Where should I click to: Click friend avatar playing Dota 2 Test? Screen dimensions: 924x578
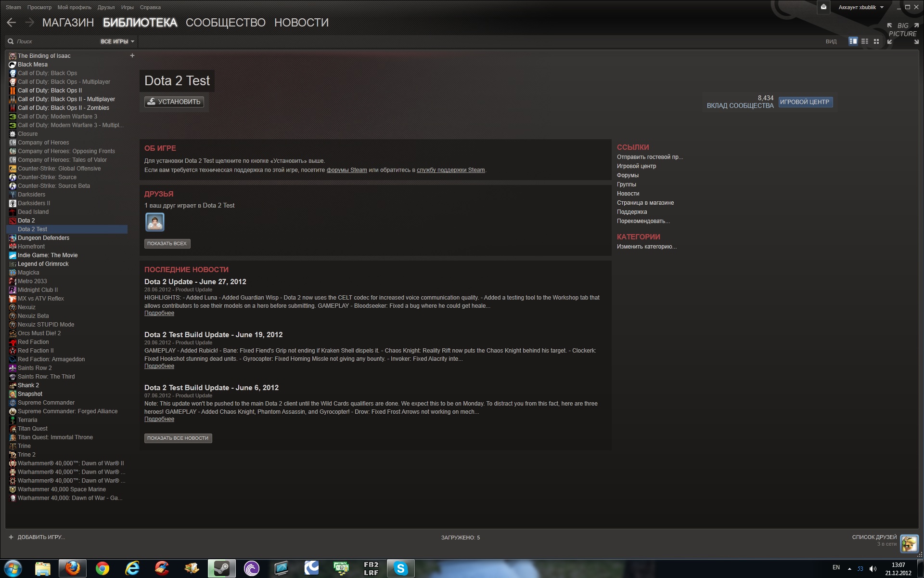point(154,222)
